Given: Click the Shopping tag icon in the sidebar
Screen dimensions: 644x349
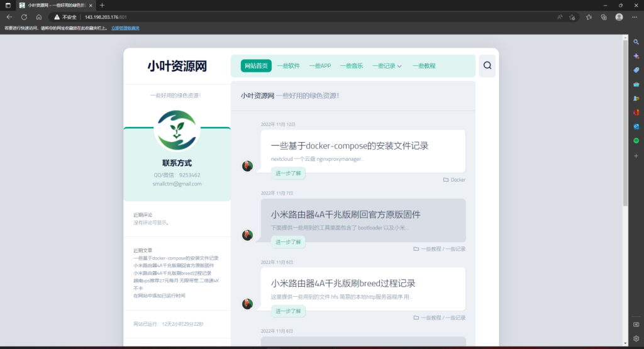Looking at the screenshot, I should pyautogui.click(x=636, y=70).
